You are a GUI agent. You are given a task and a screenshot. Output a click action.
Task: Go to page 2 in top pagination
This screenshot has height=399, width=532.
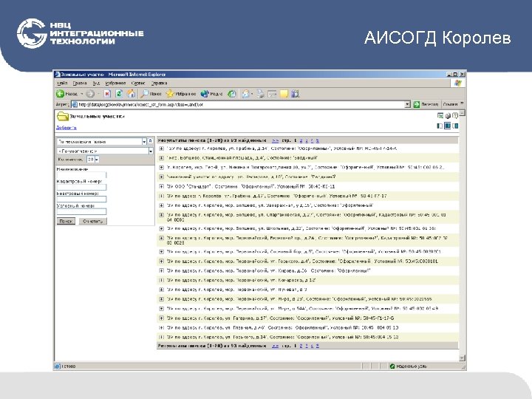(301, 140)
